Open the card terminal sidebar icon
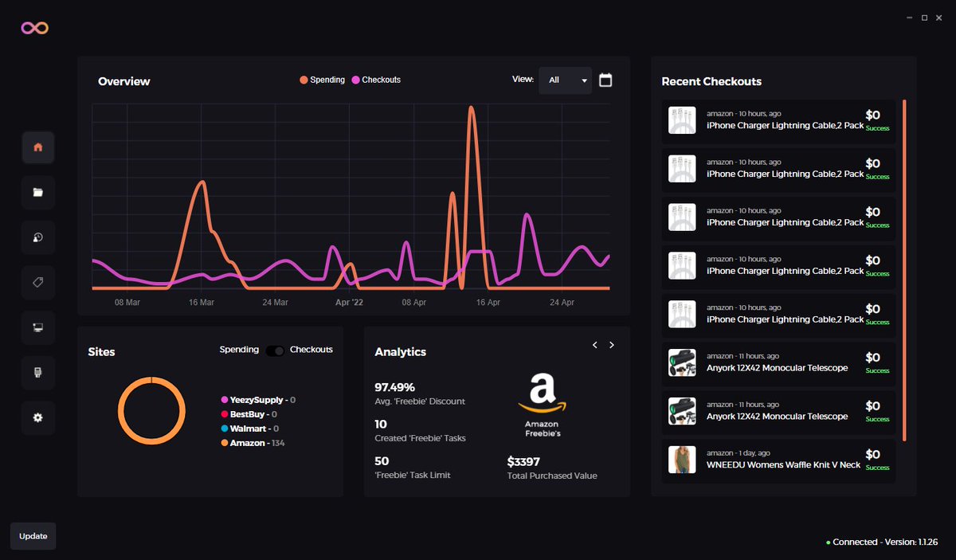Image resolution: width=956 pixels, height=560 pixels. 38,372
